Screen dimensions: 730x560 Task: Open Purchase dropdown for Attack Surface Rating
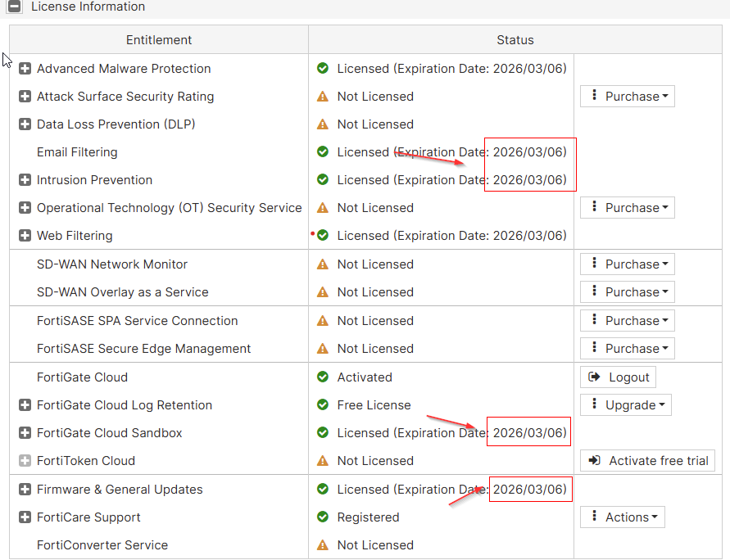(x=628, y=97)
